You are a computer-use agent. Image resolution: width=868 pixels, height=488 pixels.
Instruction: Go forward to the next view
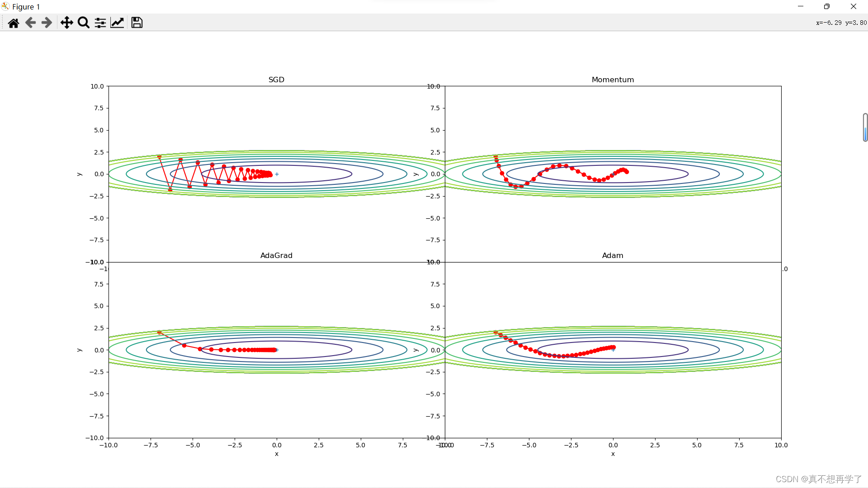[47, 23]
